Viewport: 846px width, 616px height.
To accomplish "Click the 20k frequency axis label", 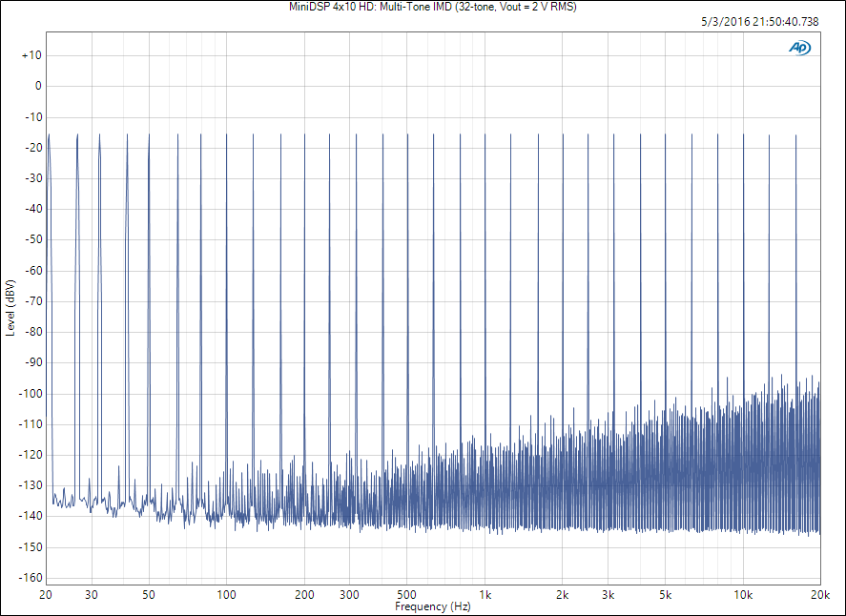I will pyautogui.click(x=820, y=594).
